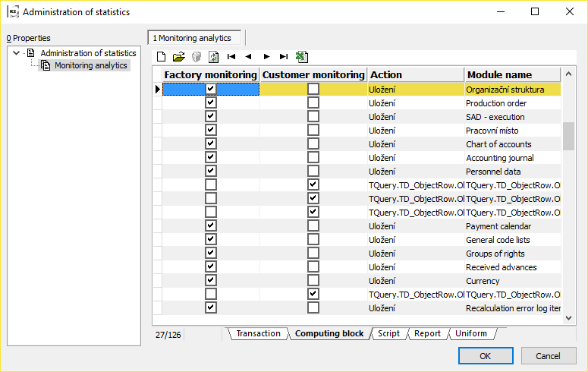Go to next record
Viewport: 588px width, 372px height.
point(266,56)
